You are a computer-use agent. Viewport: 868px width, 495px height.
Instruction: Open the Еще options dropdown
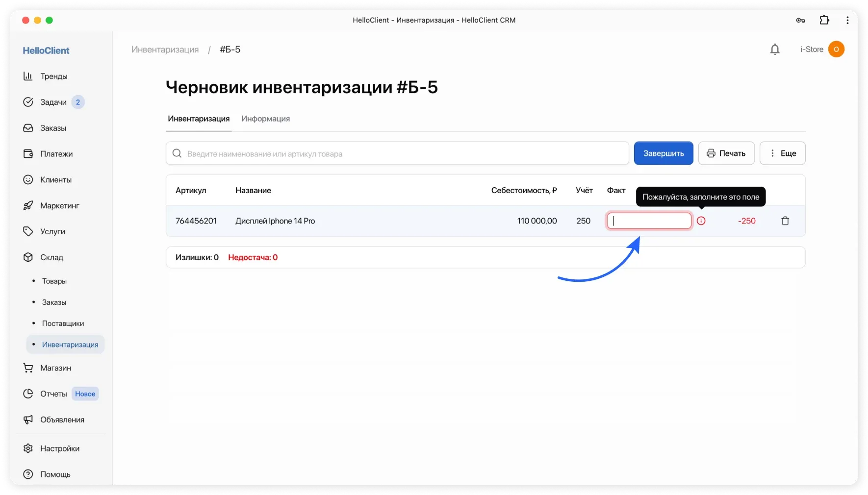(x=783, y=153)
